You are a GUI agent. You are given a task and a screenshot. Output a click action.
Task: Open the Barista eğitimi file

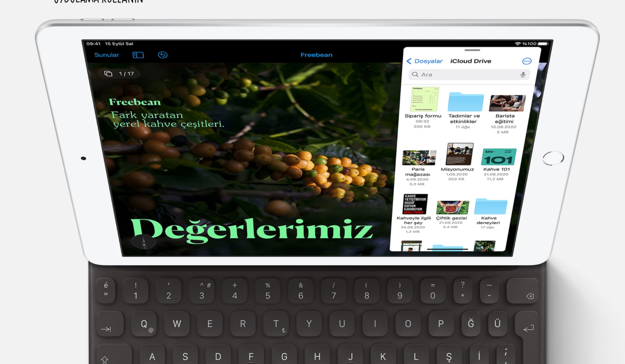point(505,114)
